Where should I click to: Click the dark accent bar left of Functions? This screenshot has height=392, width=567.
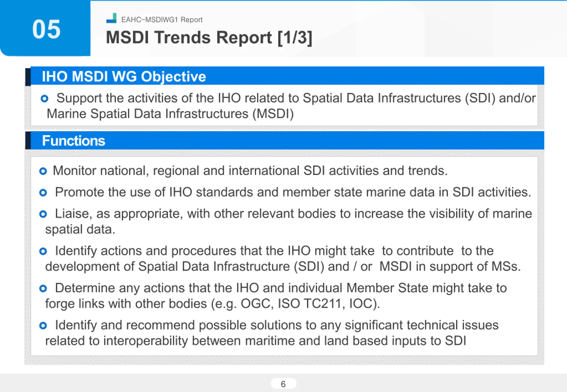point(28,140)
